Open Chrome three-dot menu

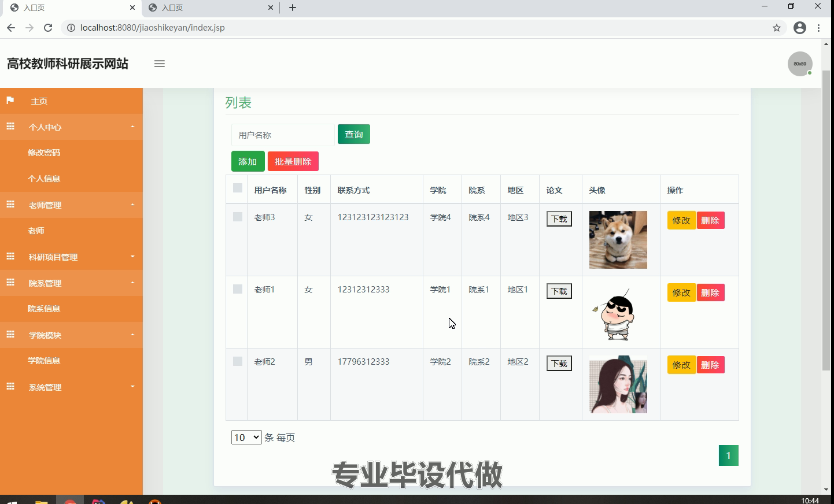tap(818, 28)
